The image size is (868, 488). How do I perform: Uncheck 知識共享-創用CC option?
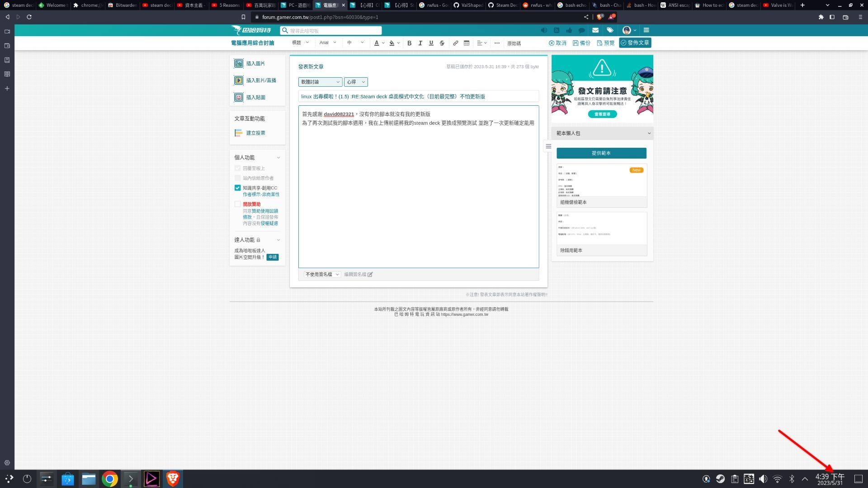click(x=238, y=188)
